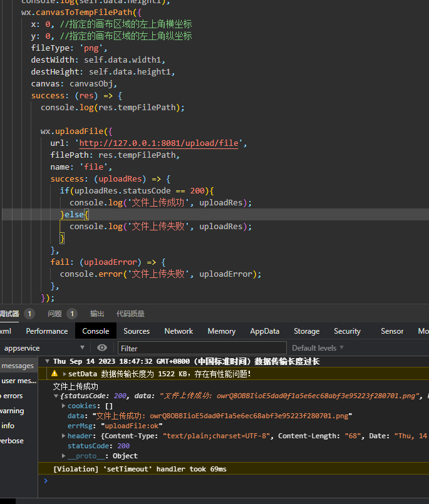Screen dimensions: 429x504
Task: Open the http://127.0.0.1:8081/upload/file URL link
Action: pos(159,143)
